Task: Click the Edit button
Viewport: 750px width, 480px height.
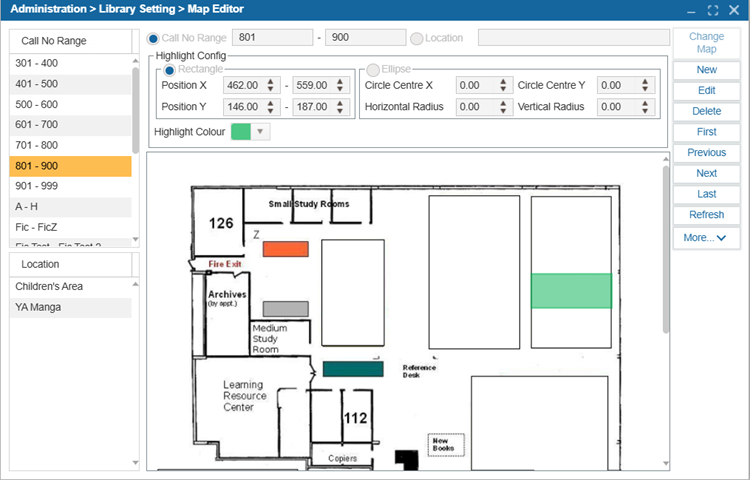Action: (706, 90)
